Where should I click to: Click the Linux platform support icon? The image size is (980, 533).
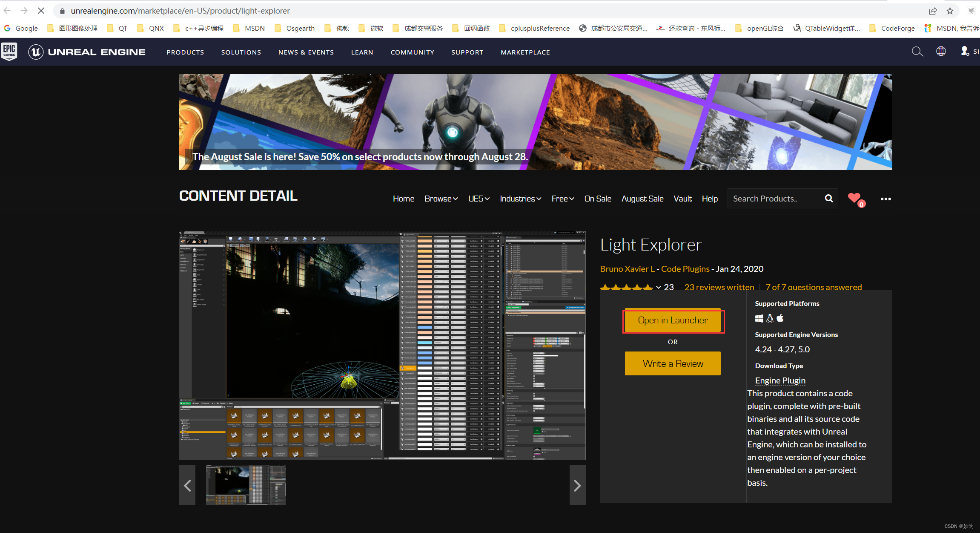(768, 318)
